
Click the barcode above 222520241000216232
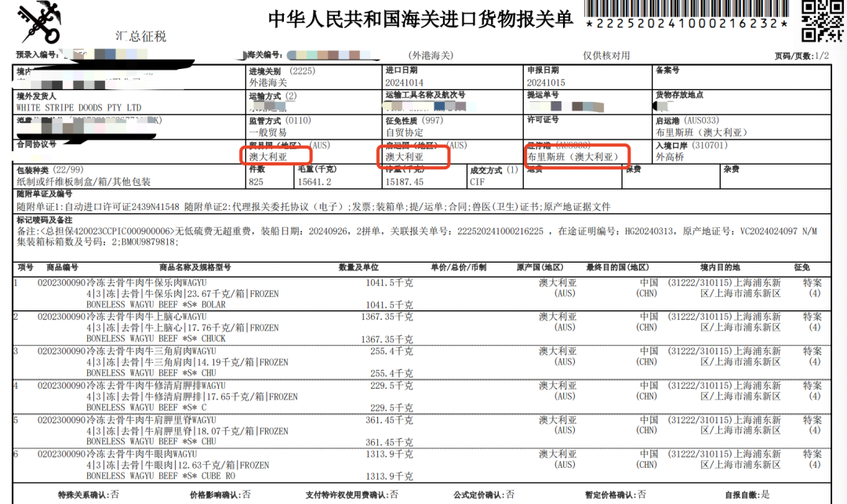pyautogui.click(x=686, y=9)
